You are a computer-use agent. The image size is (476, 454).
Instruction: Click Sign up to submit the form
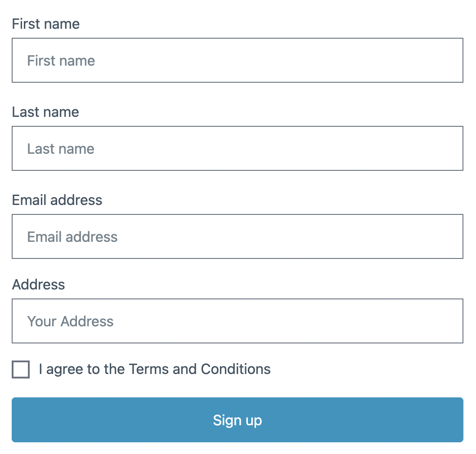click(x=238, y=419)
